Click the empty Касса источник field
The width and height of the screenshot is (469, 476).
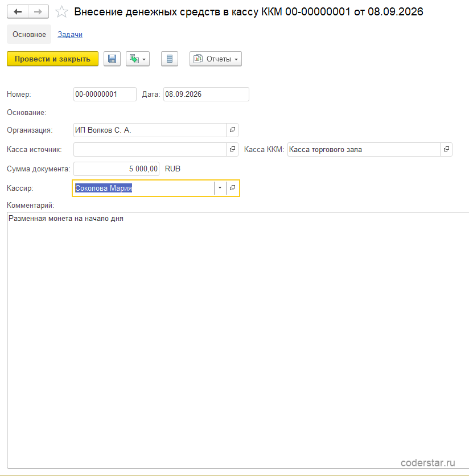(x=150, y=149)
